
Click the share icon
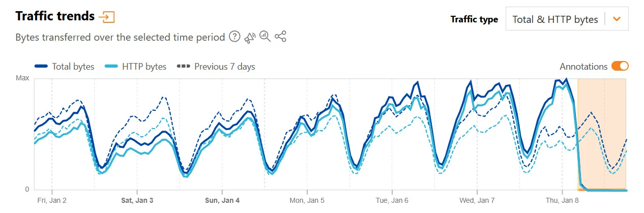pos(280,37)
